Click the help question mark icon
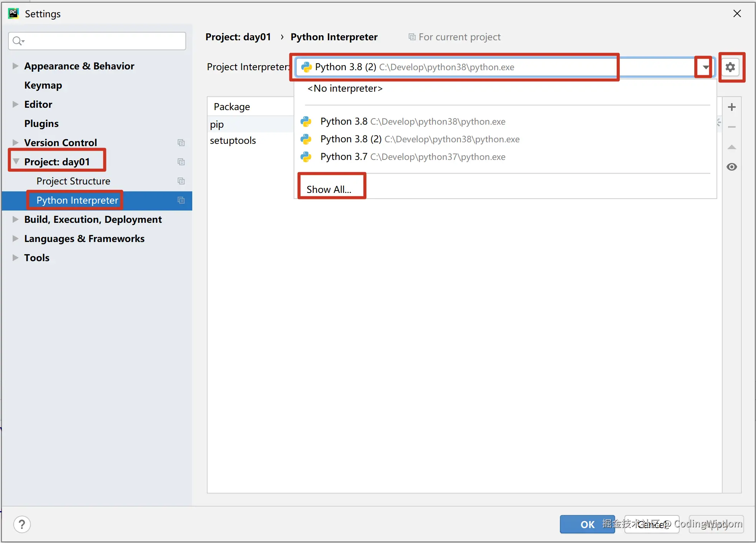The width and height of the screenshot is (756, 543). [x=22, y=524]
